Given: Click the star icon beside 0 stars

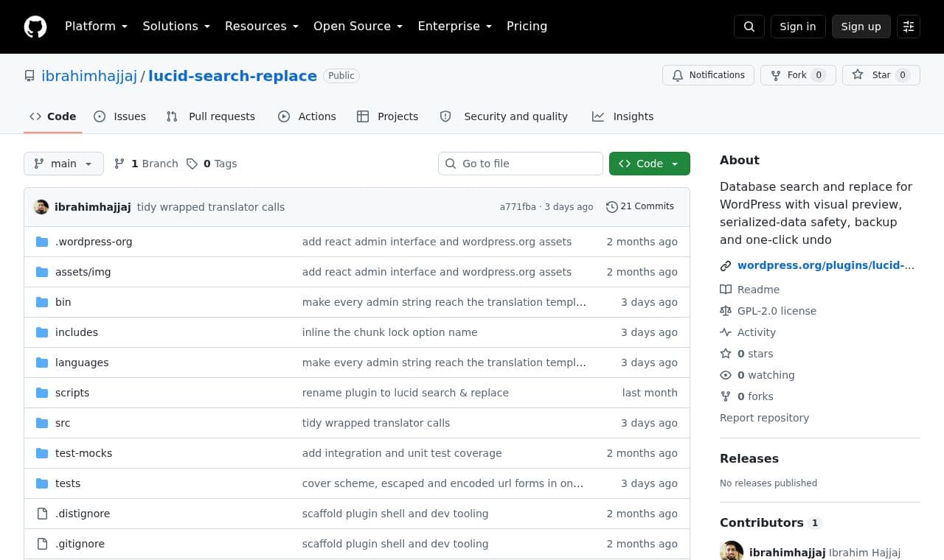Looking at the screenshot, I should point(726,354).
